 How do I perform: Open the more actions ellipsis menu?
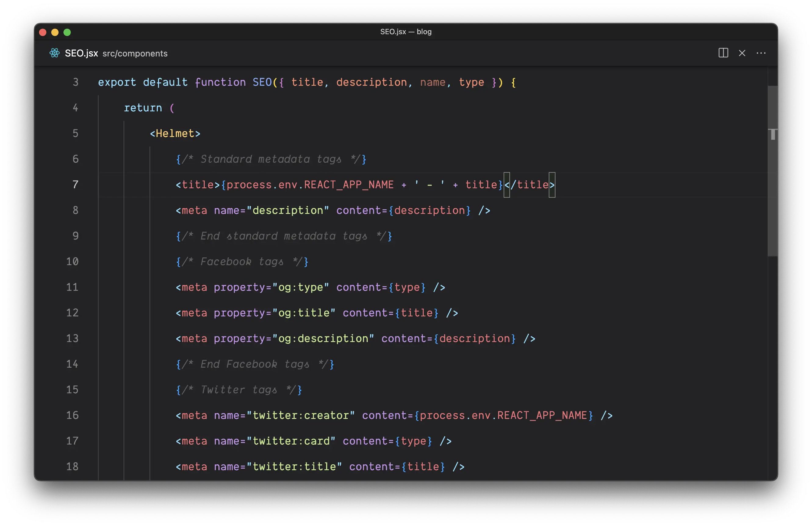pos(761,53)
